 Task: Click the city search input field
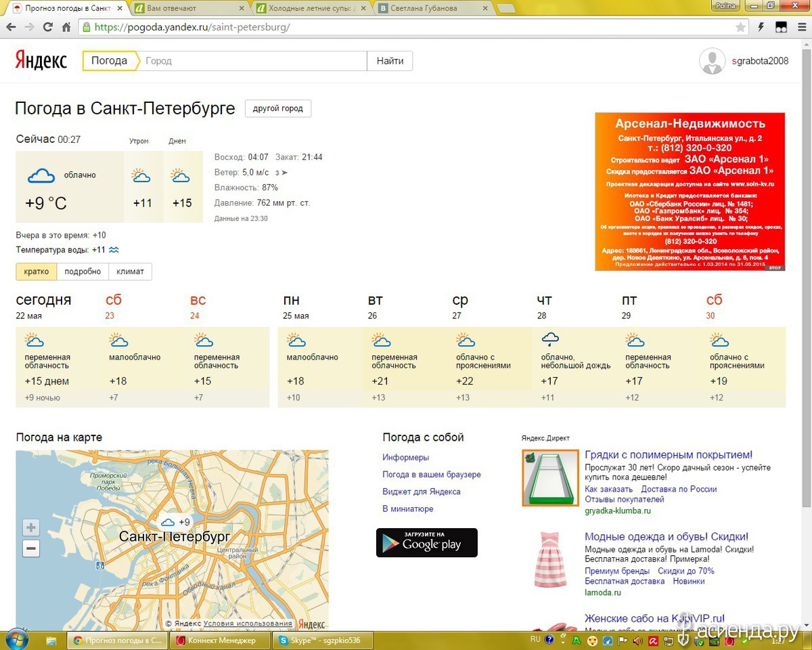[x=252, y=61]
